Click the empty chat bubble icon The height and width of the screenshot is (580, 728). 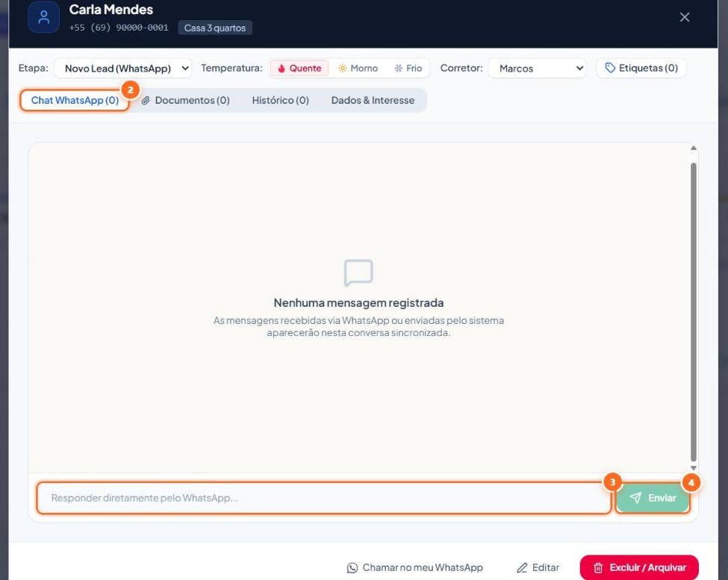358,273
